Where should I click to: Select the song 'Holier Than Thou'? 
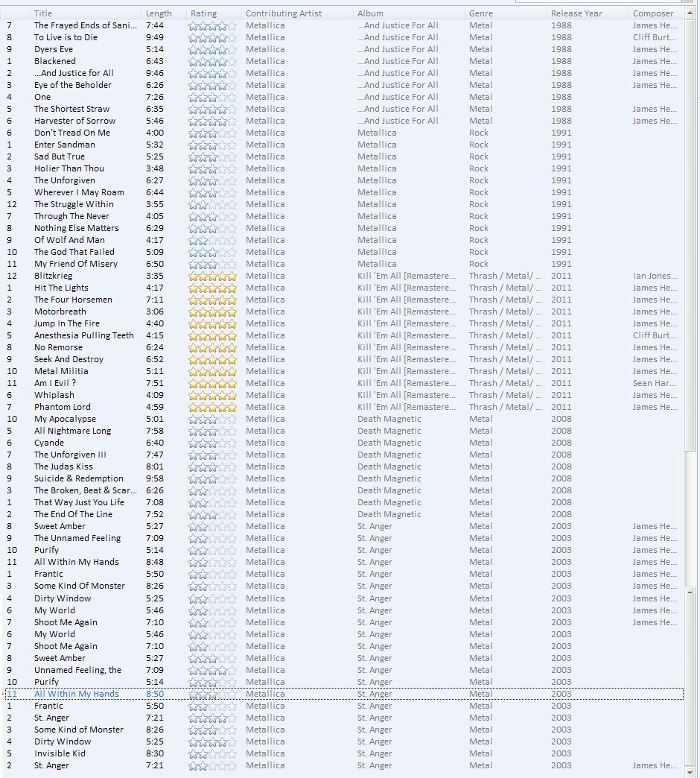tap(69, 168)
